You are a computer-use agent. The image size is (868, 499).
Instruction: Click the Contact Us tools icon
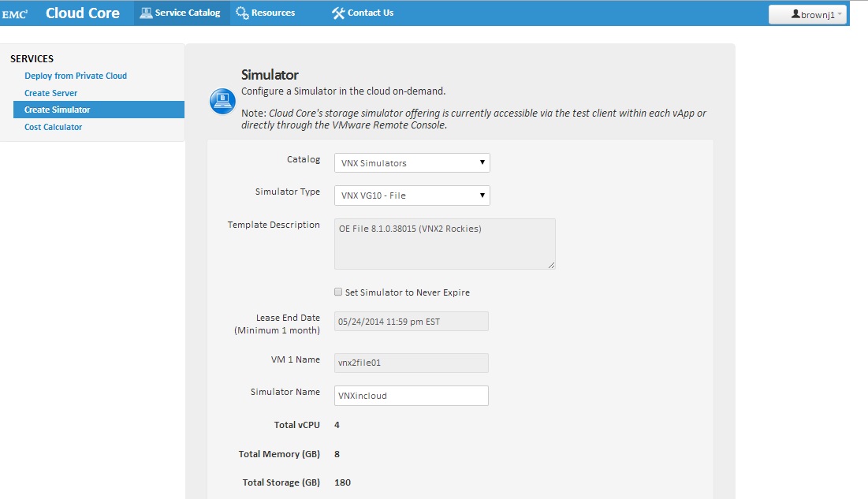(337, 13)
